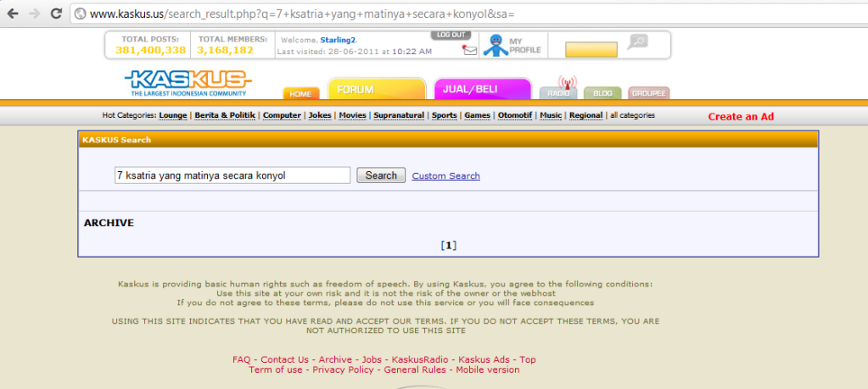Open the mail envelope icon
Viewport: 868px width, 389px height.
[469, 50]
